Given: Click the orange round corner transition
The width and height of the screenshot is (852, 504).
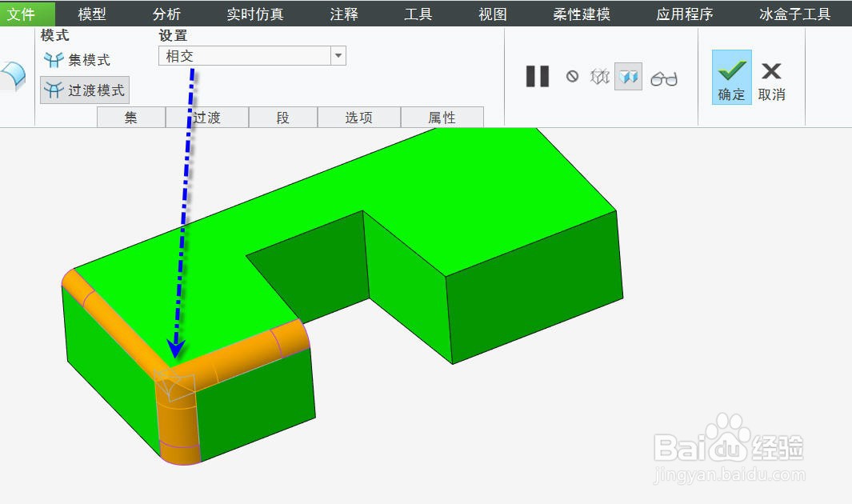Looking at the screenshot, I should click(174, 385).
